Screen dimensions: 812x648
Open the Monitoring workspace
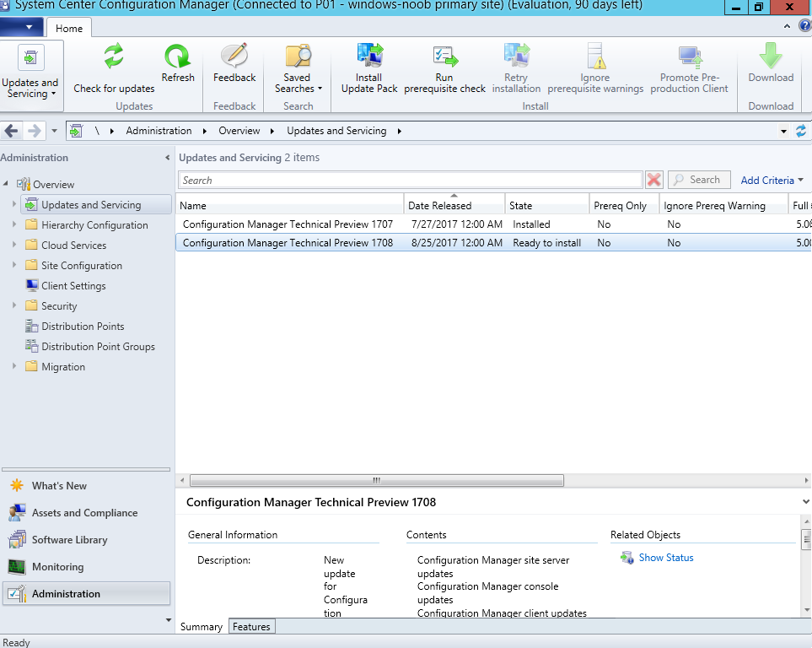(57, 567)
